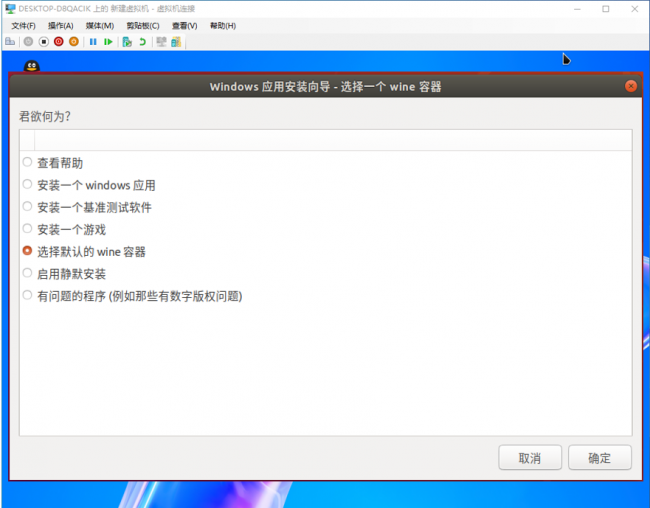The width and height of the screenshot is (650, 508).
Task: Click the last toolbar icon after the monitor
Action: tap(176, 41)
